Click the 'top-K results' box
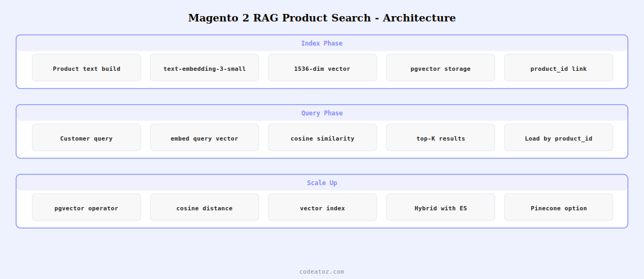This screenshot has width=644, height=279. [x=441, y=137]
